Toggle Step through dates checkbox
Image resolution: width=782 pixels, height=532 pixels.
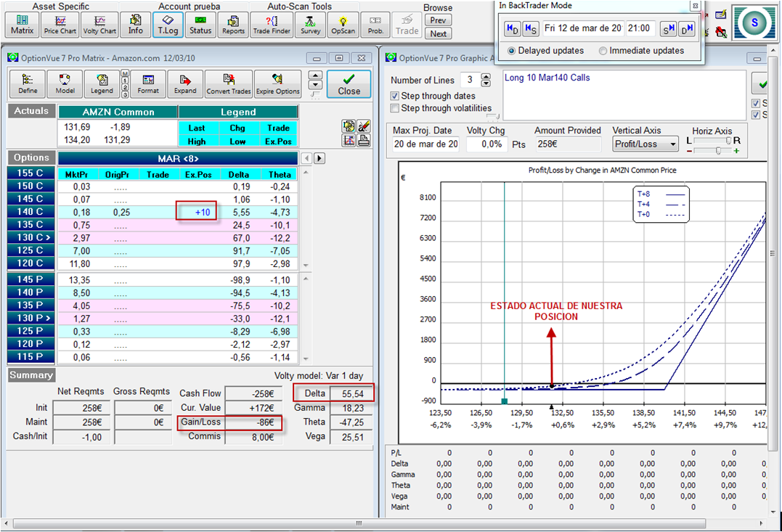tap(395, 96)
